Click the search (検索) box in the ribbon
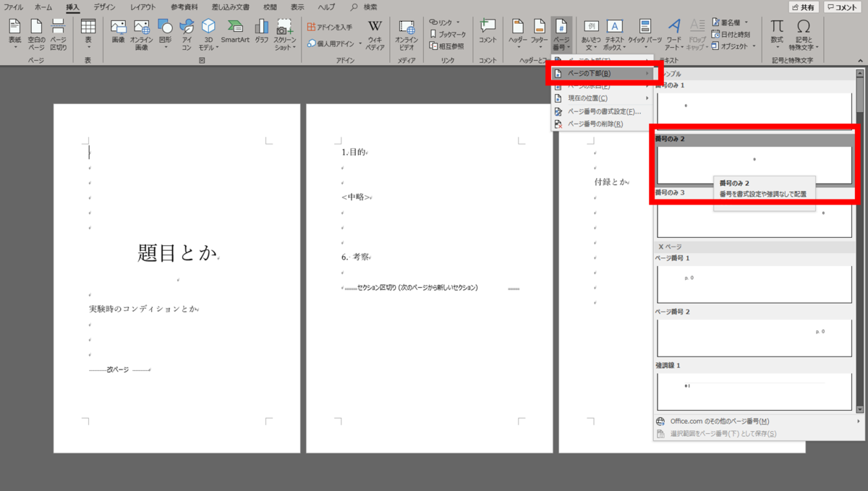868x491 pixels. click(364, 7)
